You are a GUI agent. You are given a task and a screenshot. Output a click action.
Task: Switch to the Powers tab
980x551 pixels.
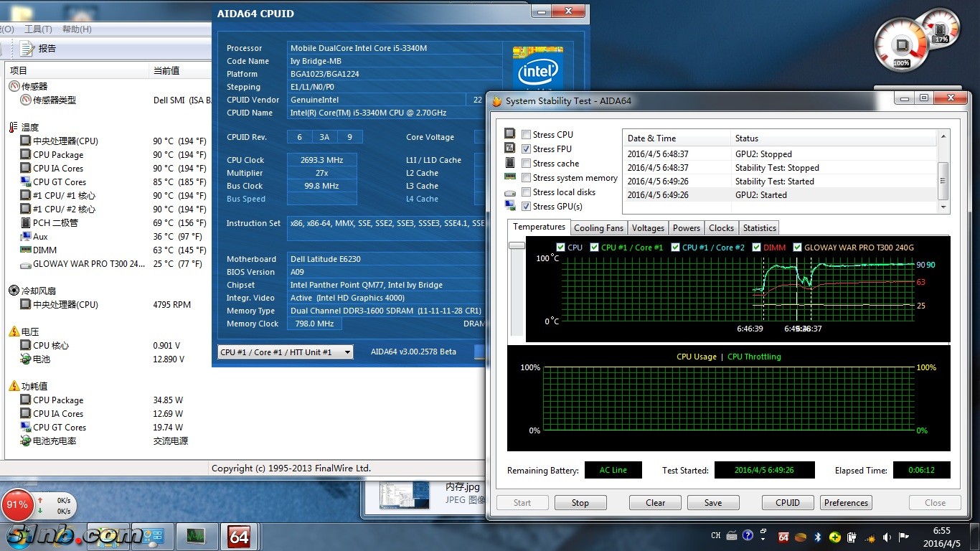[x=687, y=228]
